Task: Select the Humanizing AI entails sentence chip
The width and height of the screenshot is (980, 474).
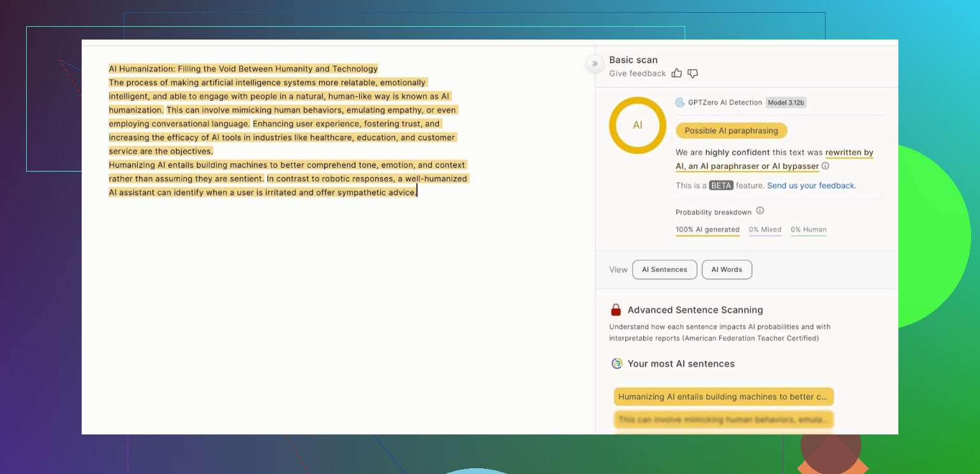Action: click(x=724, y=397)
